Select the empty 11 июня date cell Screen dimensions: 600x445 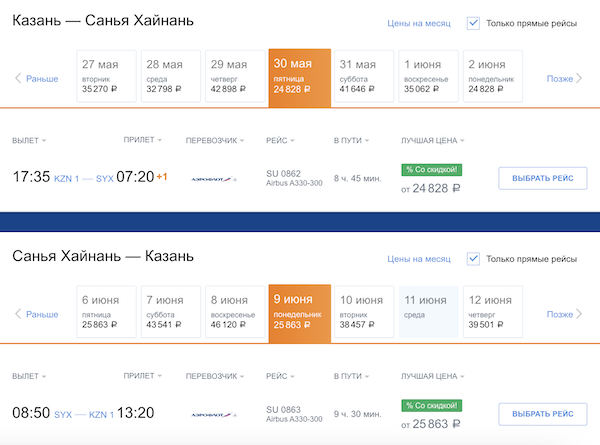(427, 313)
